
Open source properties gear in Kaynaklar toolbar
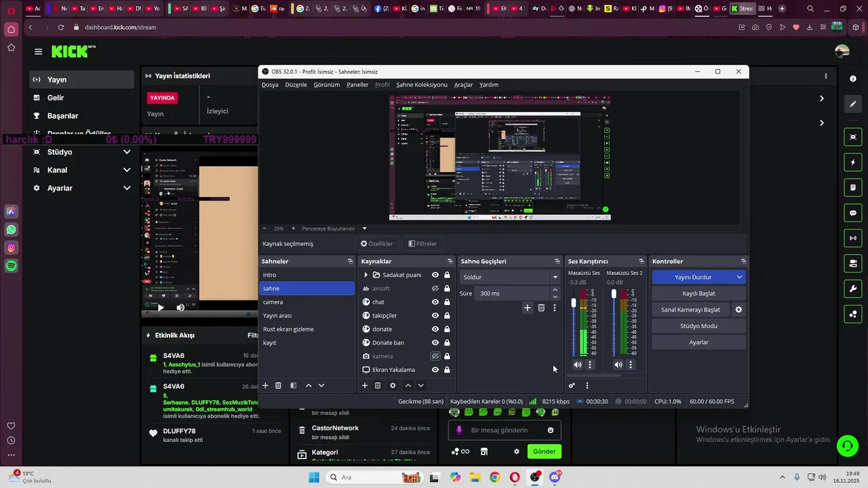pos(393,386)
